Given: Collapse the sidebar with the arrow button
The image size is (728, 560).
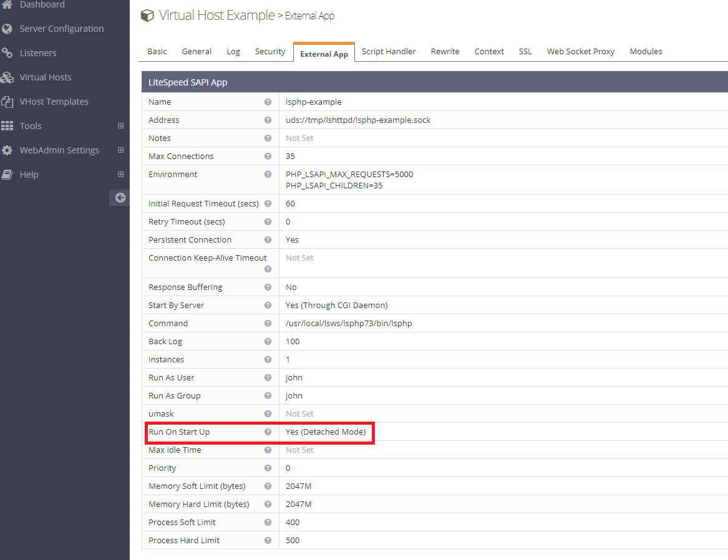Looking at the screenshot, I should [x=120, y=198].
